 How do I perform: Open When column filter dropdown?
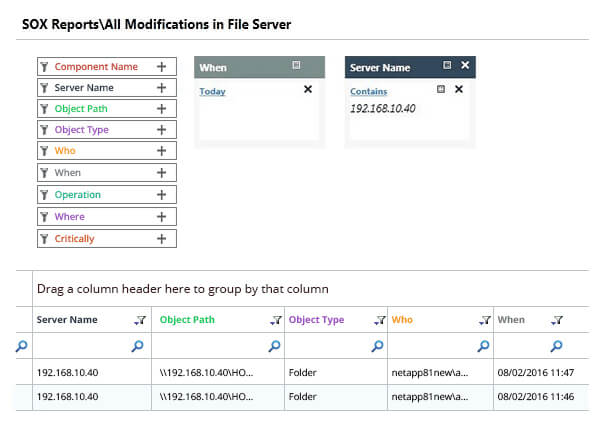(x=557, y=320)
